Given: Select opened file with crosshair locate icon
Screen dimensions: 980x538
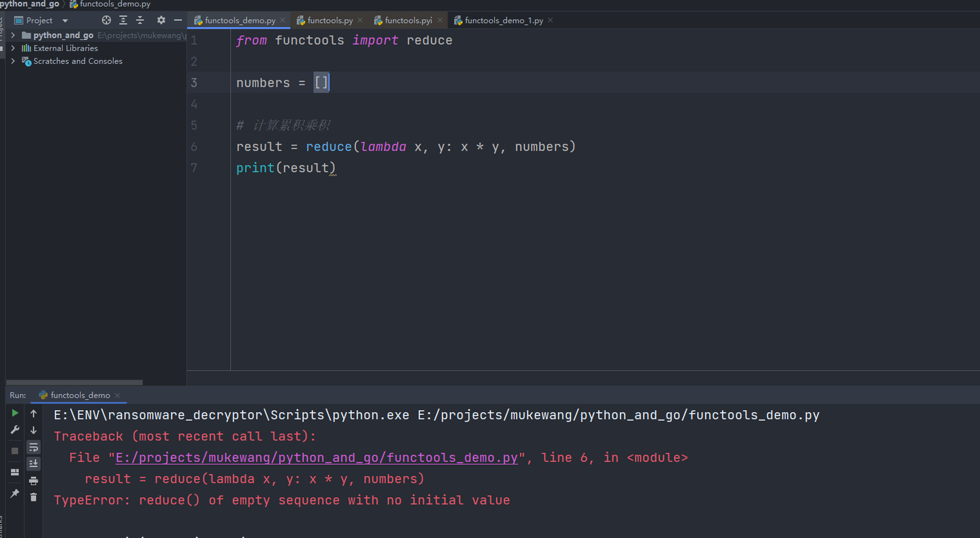Looking at the screenshot, I should [106, 20].
